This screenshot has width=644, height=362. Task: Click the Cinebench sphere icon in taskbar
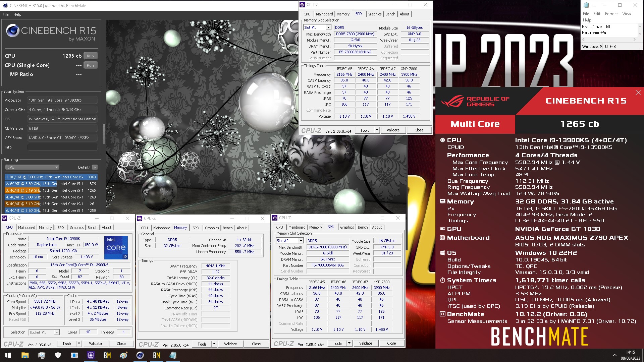coord(140,355)
